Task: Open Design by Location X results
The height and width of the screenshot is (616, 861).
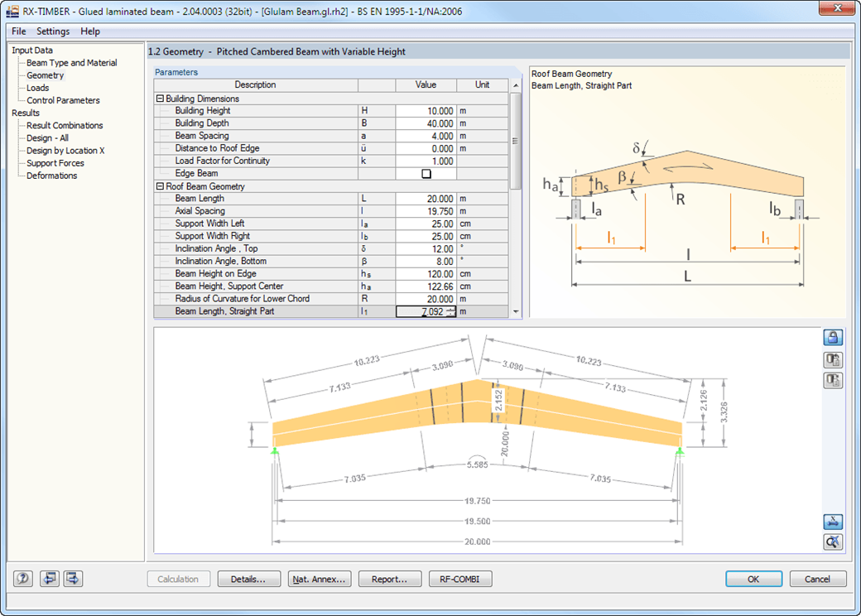Action: pyautogui.click(x=65, y=151)
